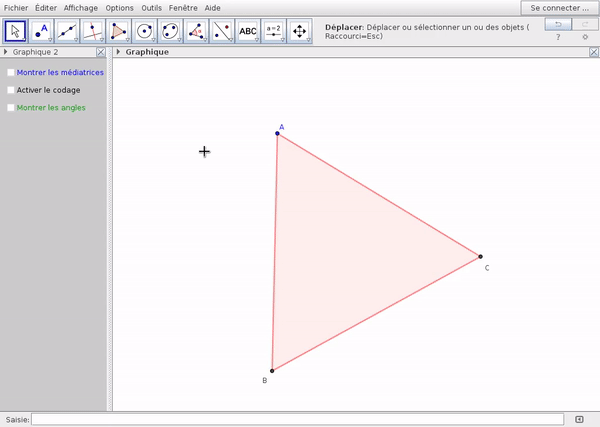Select the Perpendicular line tool
600x427 pixels.
(x=93, y=31)
